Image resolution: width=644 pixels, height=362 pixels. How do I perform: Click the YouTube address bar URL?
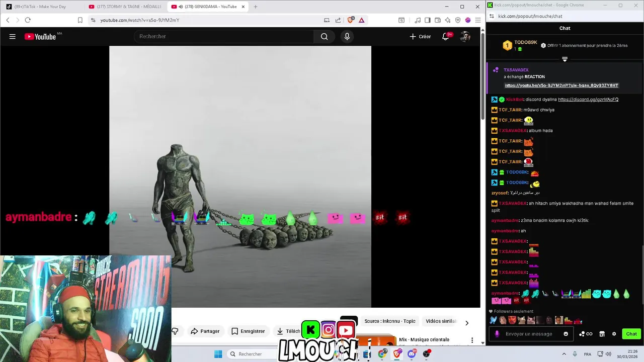point(139,20)
